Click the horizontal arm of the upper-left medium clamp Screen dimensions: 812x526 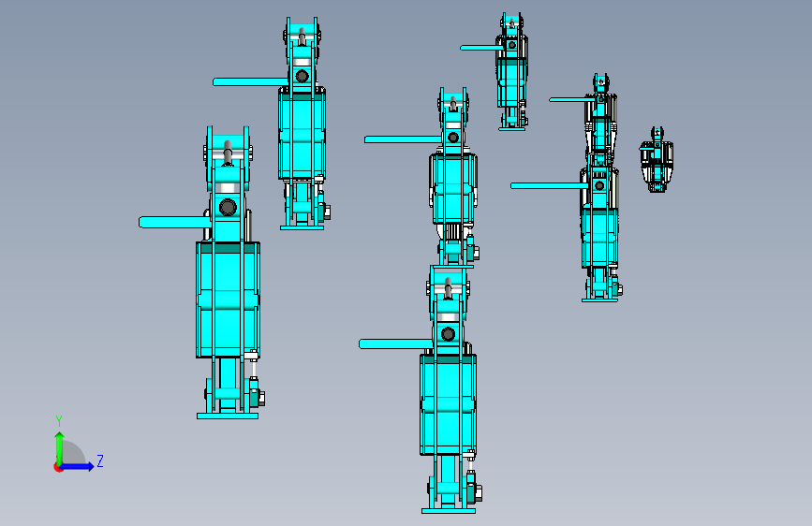point(251,81)
